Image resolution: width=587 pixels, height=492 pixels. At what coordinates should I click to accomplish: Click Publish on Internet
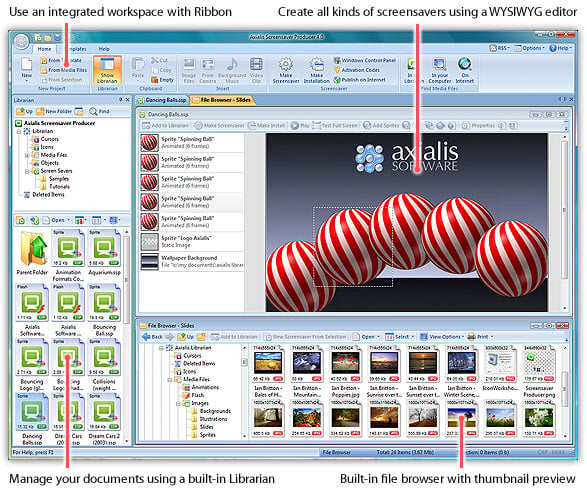(x=360, y=80)
